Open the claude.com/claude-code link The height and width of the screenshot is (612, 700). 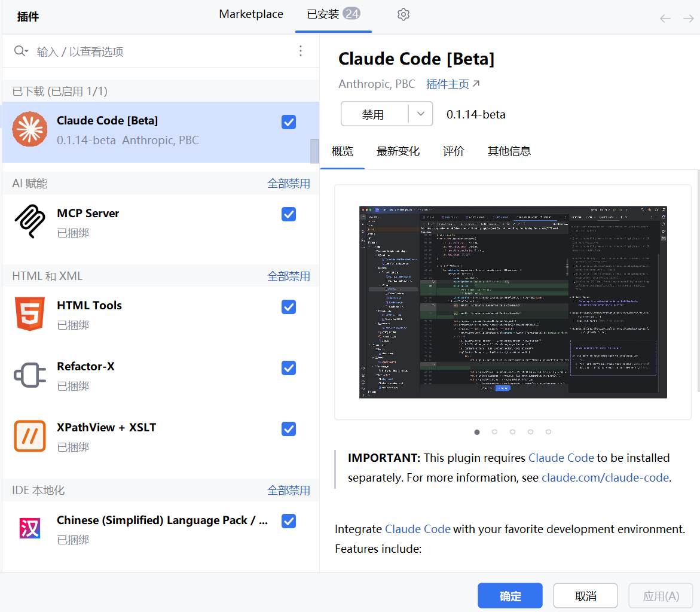point(605,477)
